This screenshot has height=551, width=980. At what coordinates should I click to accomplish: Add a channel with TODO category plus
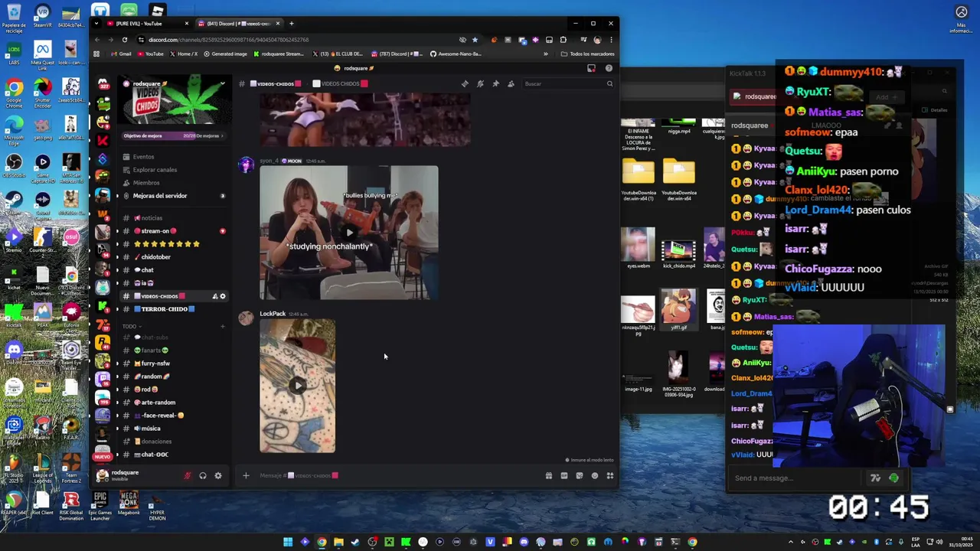pyautogui.click(x=223, y=327)
